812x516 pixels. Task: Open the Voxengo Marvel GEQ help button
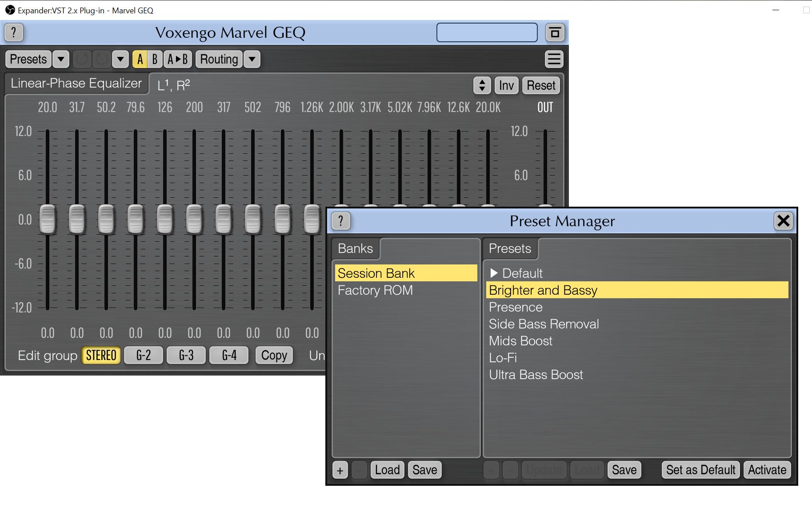point(14,32)
